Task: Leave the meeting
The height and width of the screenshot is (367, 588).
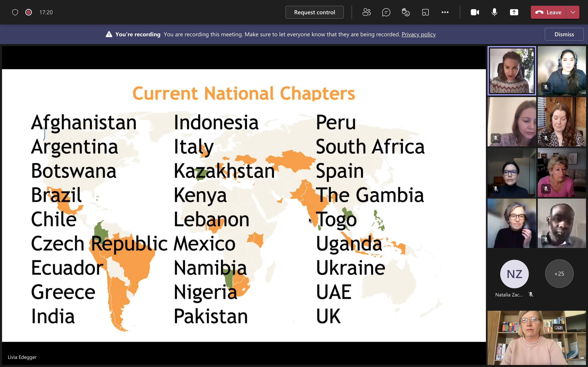Action: point(548,12)
